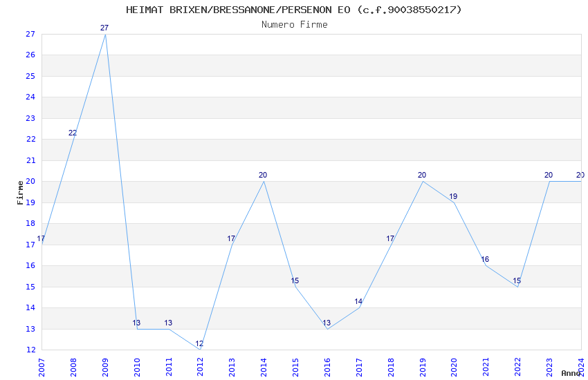Click the y-axis value 17
The width and height of the screenshot is (588, 380).
tap(30, 245)
